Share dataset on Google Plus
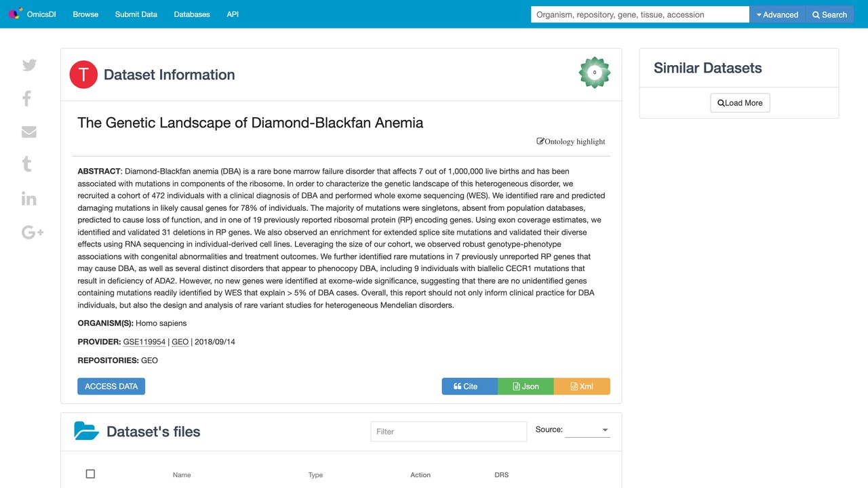 [x=33, y=232]
